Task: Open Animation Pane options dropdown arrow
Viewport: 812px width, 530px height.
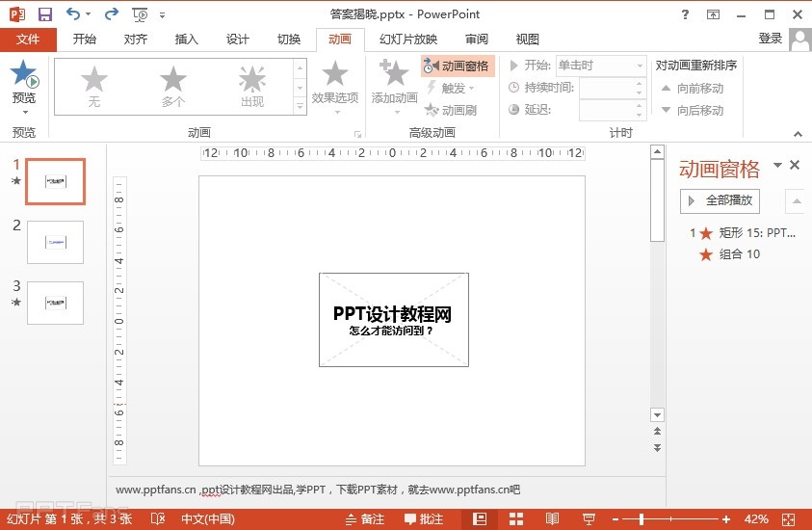Action: click(777, 166)
